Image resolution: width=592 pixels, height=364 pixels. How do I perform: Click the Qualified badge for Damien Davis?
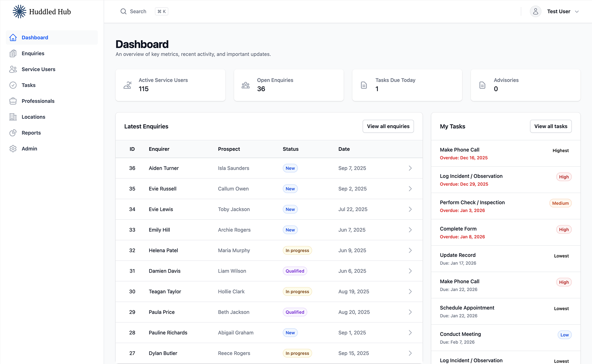point(295,271)
